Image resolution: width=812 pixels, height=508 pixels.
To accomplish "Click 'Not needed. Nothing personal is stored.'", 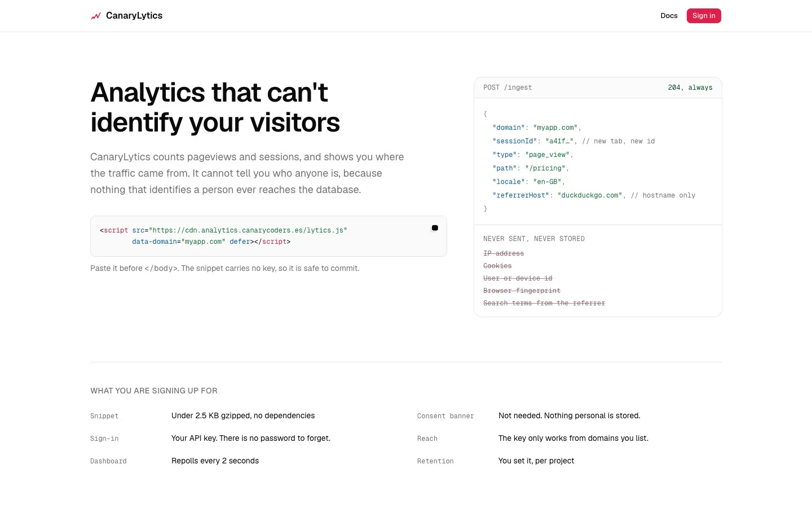I will point(570,415).
